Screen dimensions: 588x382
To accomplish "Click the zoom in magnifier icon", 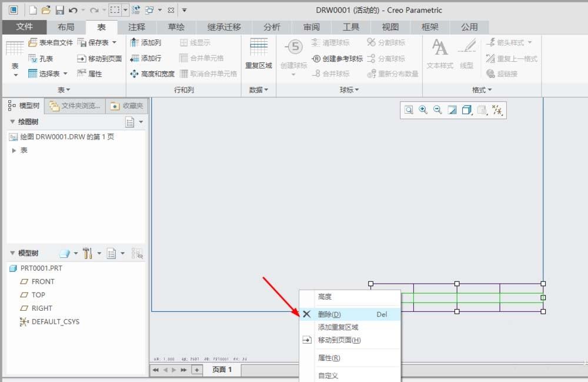I will [424, 110].
